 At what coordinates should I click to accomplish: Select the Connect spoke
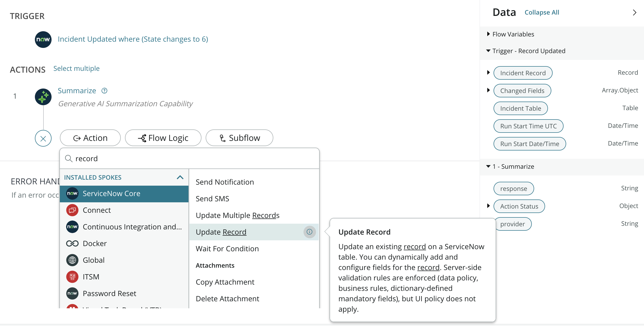click(124, 210)
